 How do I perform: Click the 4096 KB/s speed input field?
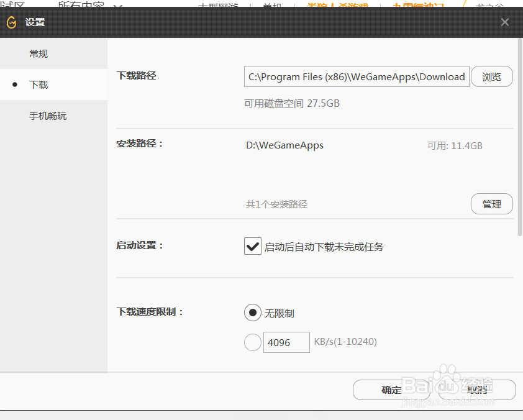pyautogui.click(x=286, y=342)
